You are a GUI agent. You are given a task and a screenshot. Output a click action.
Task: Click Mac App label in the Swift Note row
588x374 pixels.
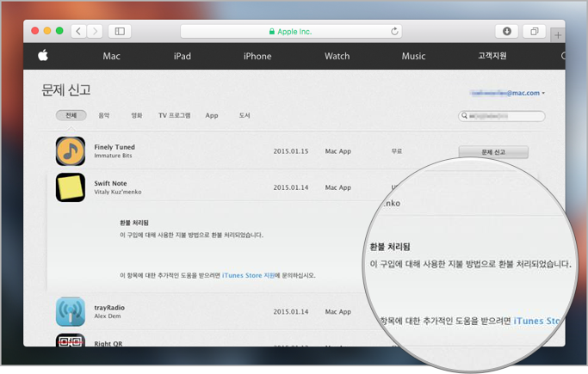pos(337,187)
